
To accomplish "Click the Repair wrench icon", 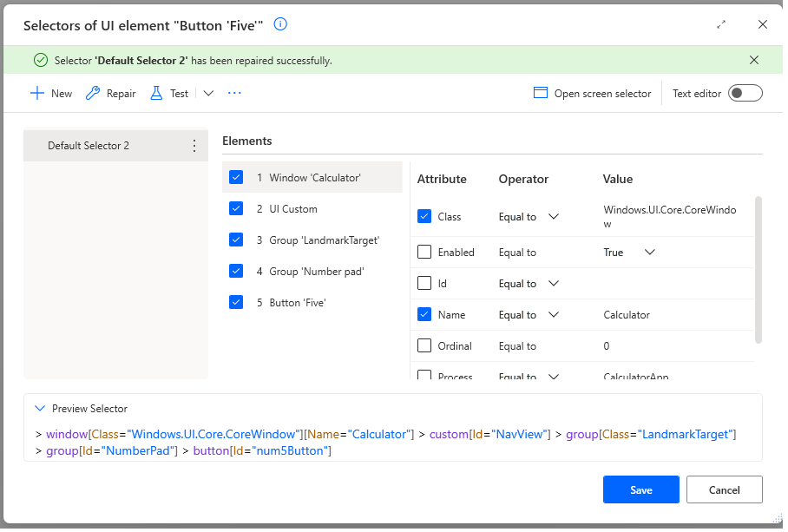I will tap(93, 94).
